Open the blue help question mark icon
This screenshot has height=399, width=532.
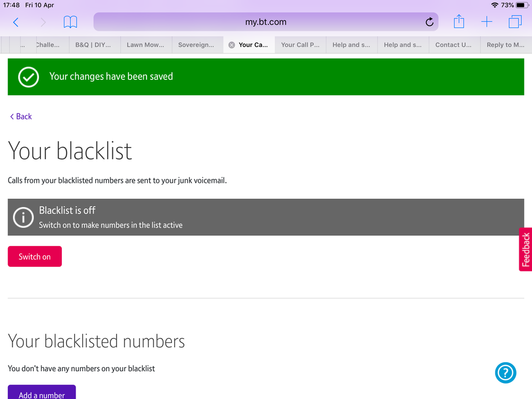pos(505,372)
